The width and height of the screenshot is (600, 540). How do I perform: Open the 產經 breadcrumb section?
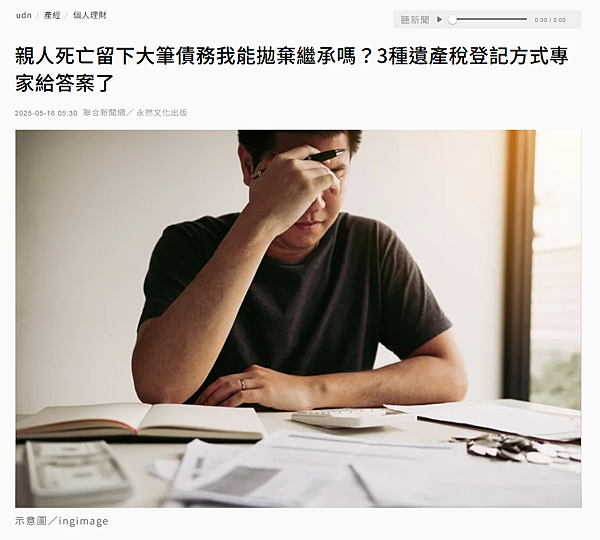click(x=52, y=15)
